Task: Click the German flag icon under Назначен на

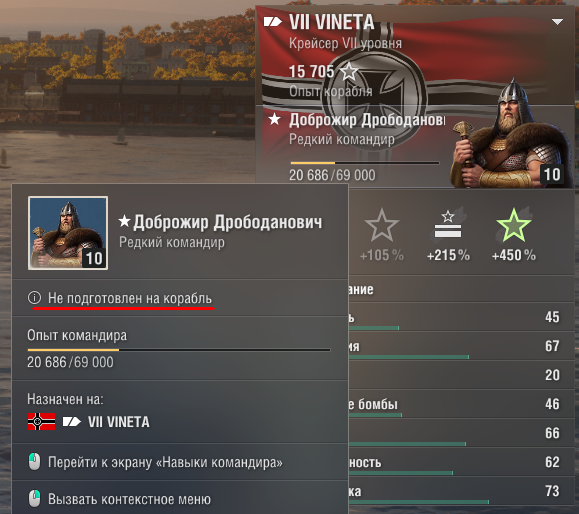Action: tap(41, 422)
